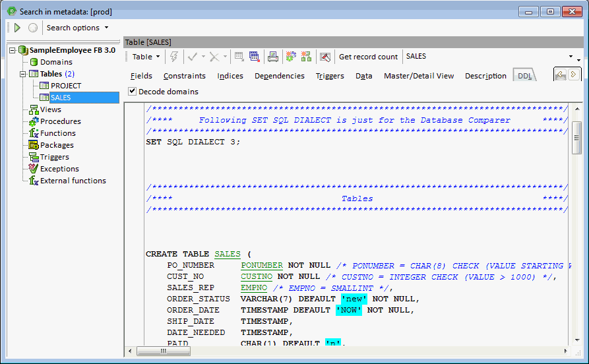This screenshot has height=364, width=589.
Task: Click the horizontal scrollbar right arrow
Action: point(566,351)
